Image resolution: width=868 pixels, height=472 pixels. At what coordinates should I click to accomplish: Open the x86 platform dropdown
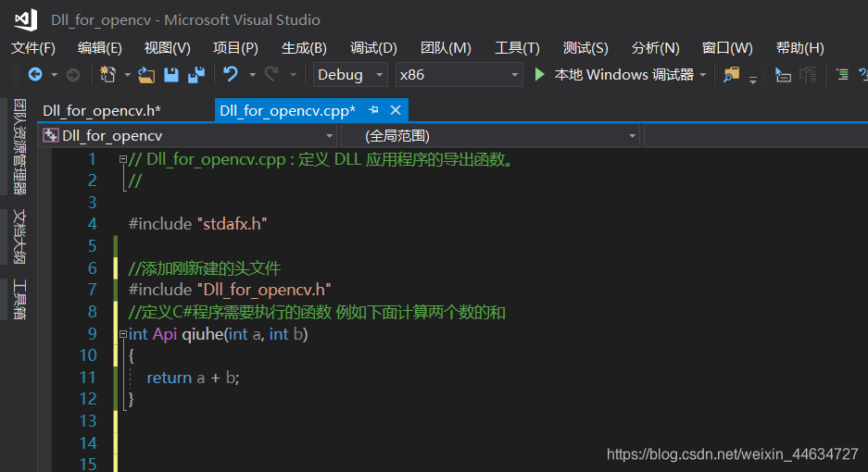459,75
